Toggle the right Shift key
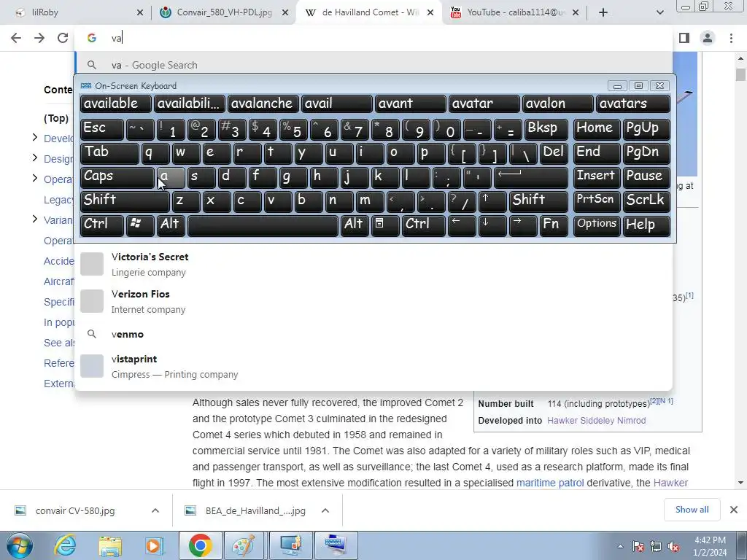The width and height of the screenshot is (747, 560). 538,201
